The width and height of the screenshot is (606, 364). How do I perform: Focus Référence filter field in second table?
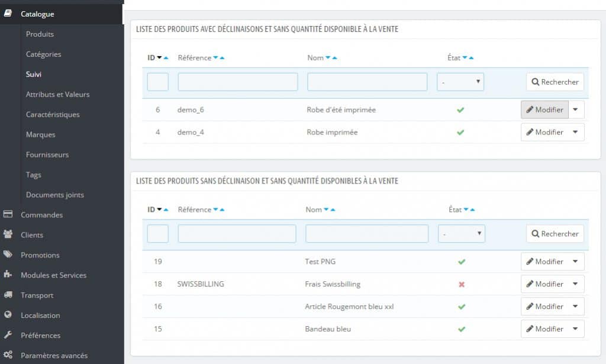click(x=237, y=234)
